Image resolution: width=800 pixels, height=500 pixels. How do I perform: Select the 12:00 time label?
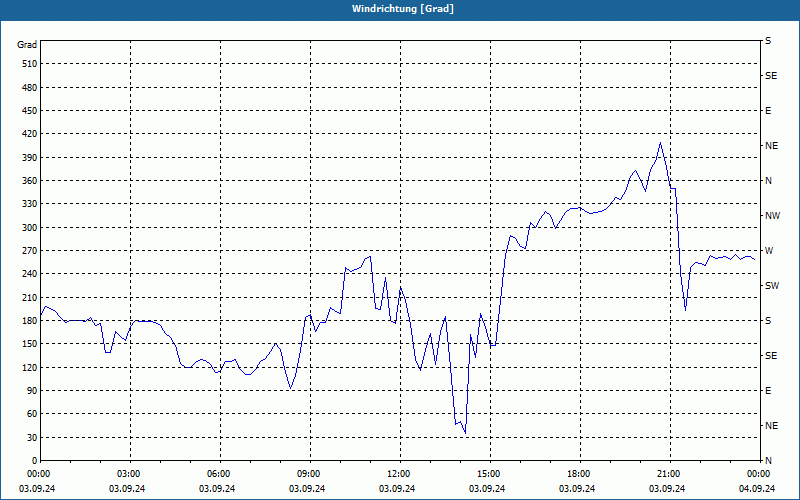397,474
